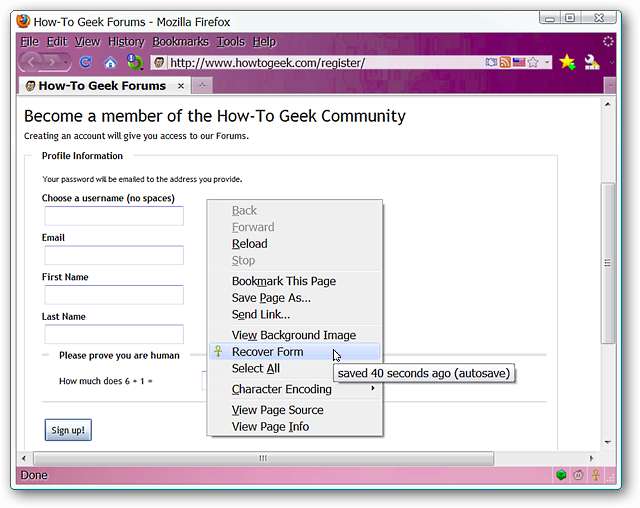The image size is (640, 508).
Task: Click the page heading 'Become a member' text
Action: pos(215,116)
